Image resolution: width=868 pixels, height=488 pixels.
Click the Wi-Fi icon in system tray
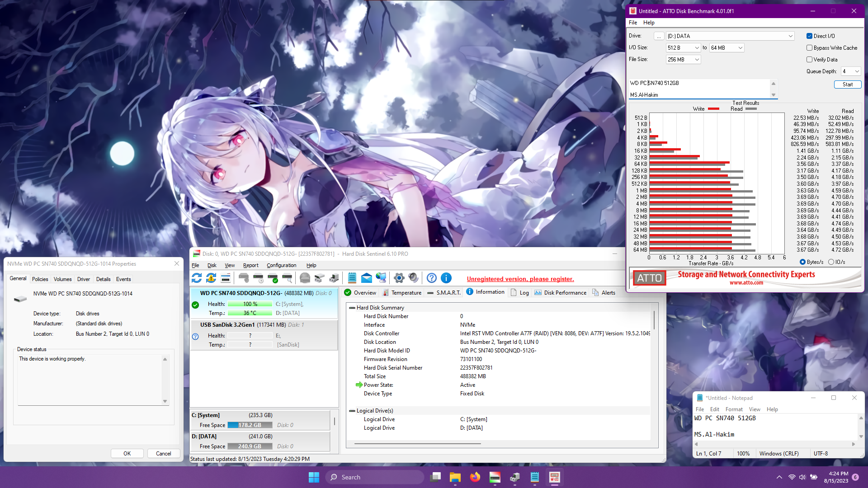[792, 477]
